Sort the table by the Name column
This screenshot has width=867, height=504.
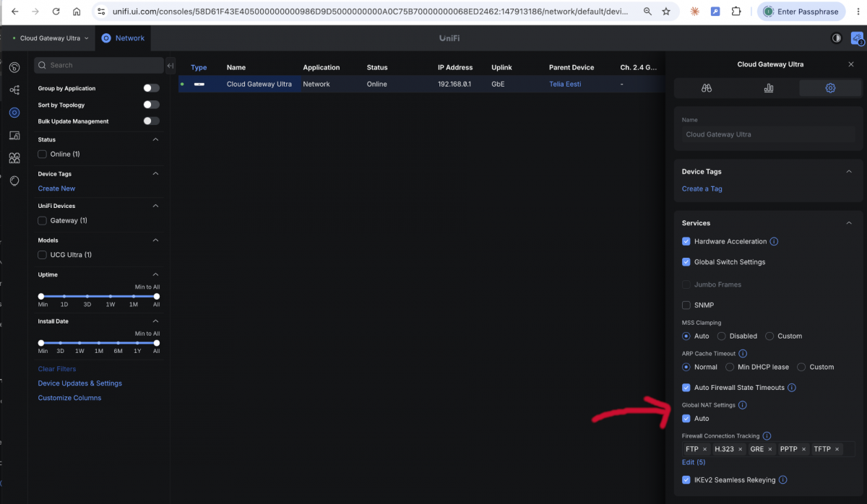click(x=236, y=67)
